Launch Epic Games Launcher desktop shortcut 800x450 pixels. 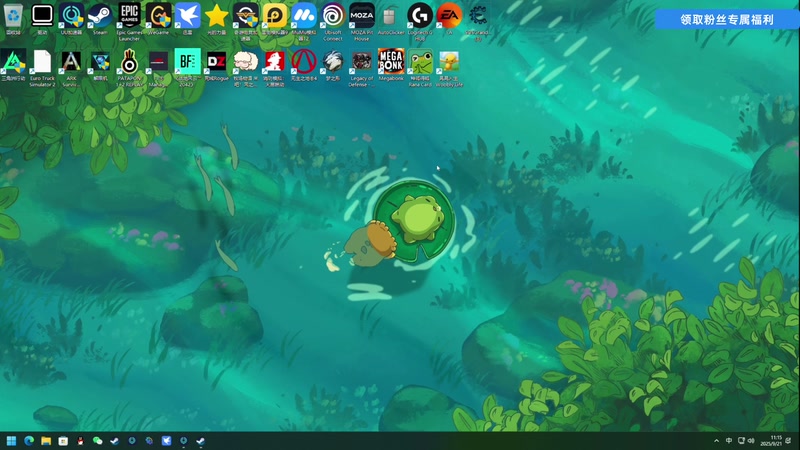coord(130,21)
